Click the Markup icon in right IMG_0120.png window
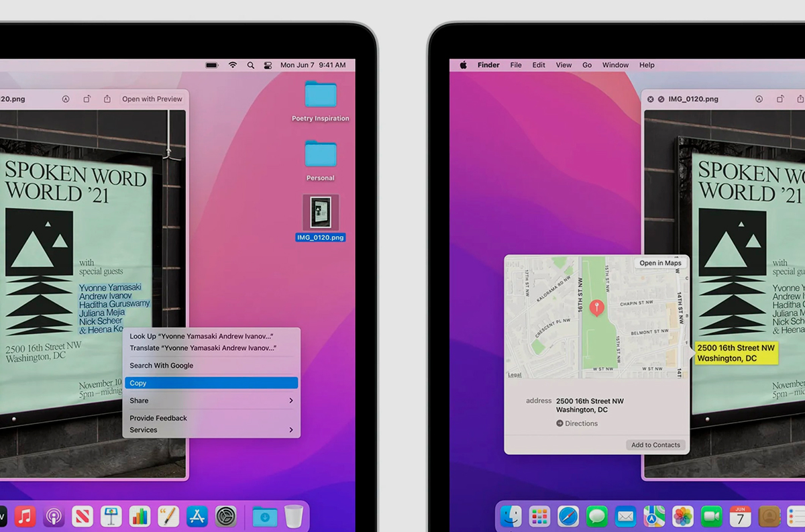This screenshot has width=805, height=532. point(759,99)
